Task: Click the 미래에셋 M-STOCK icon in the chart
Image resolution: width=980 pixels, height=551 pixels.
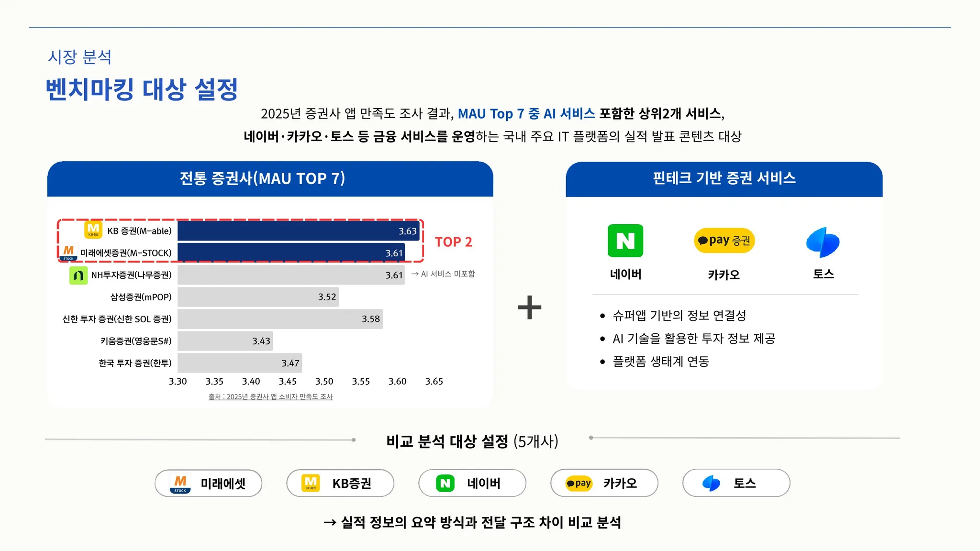Action: [x=68, y=252]
